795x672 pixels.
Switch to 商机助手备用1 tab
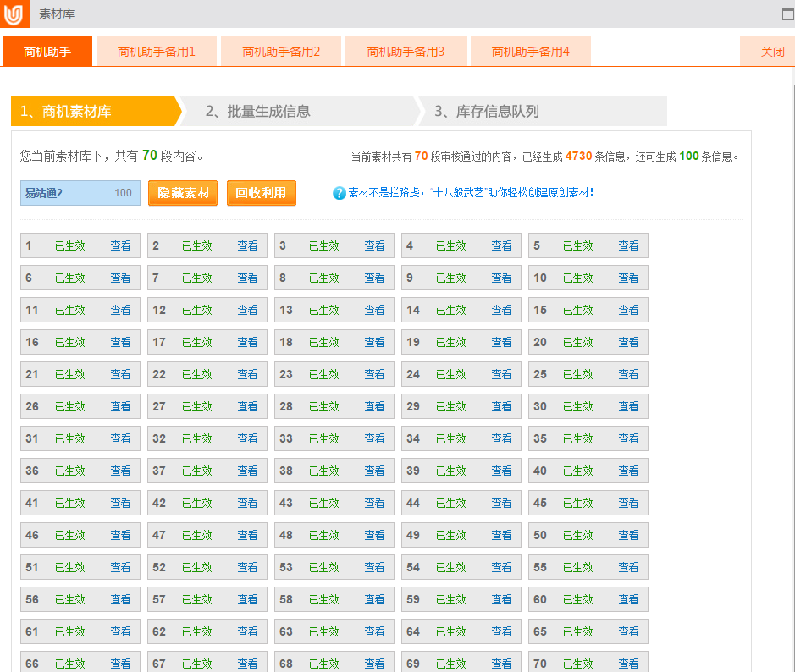click(157, 52)
